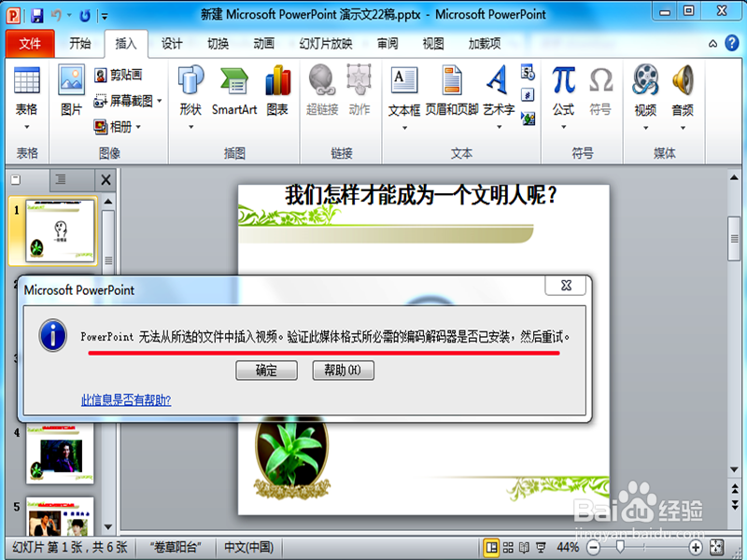Fit slide to current window
The image size is (747, 560).
click(x=717, y=548)
